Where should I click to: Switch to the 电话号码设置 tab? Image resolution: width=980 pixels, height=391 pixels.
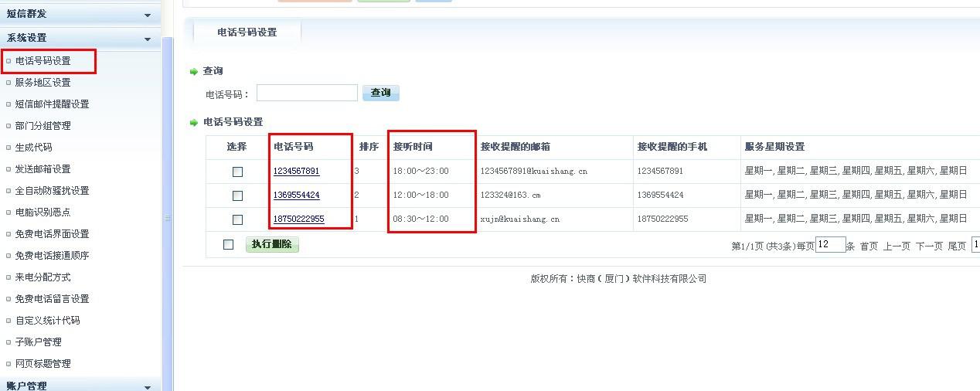click(247, 32)
